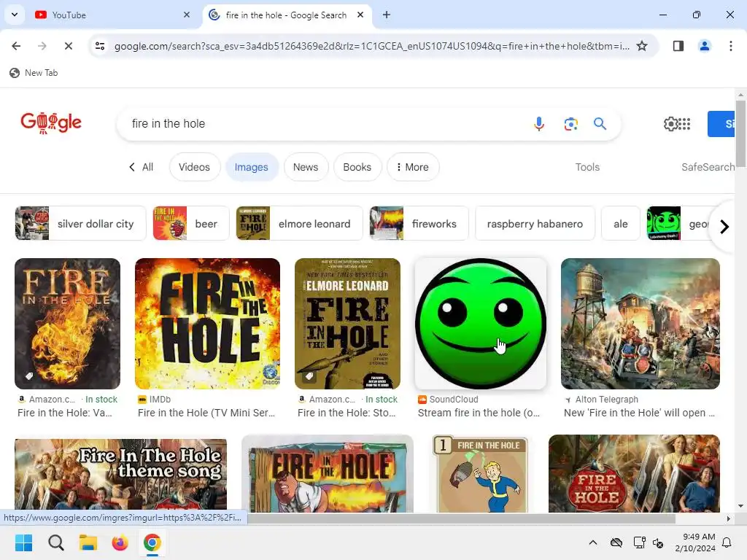This screenshot has width=747, height=560.
Task: Open the Vault Boy card image
Action: point(481,474)
